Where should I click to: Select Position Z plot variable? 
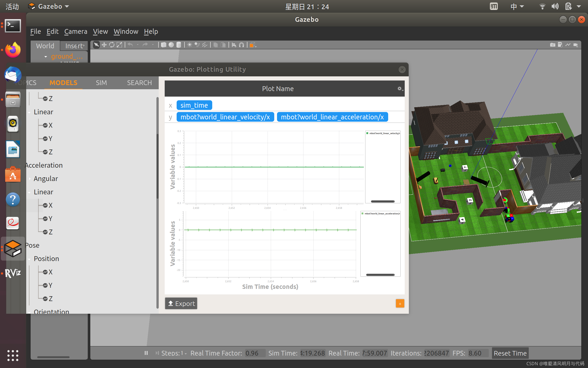pos(48,299)
